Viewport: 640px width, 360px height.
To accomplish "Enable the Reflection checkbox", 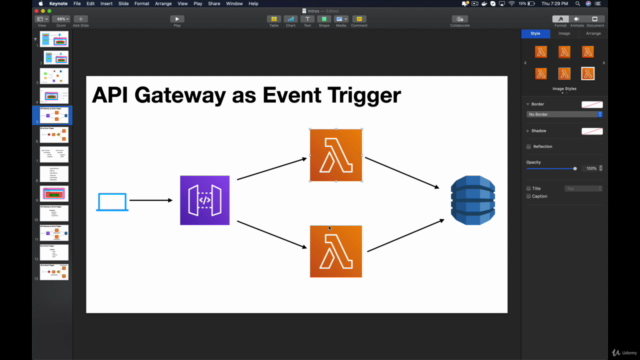I will [529, 147].
